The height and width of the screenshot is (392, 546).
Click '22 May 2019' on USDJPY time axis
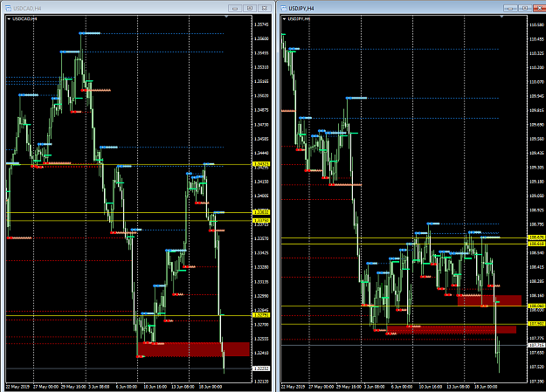pyautogui.click(x=294, y=387)
